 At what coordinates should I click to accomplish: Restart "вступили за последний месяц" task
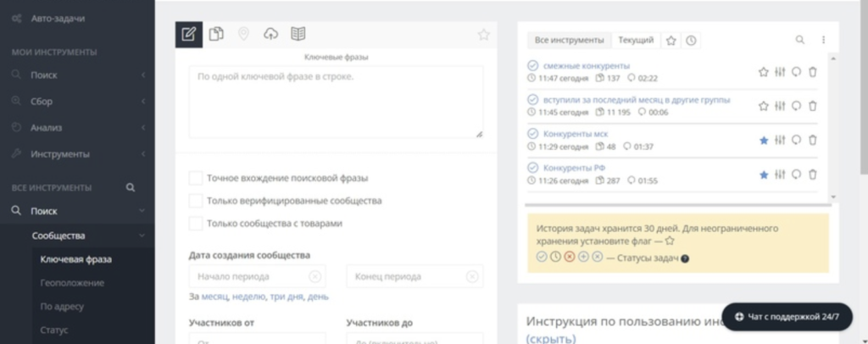[796, 106]
